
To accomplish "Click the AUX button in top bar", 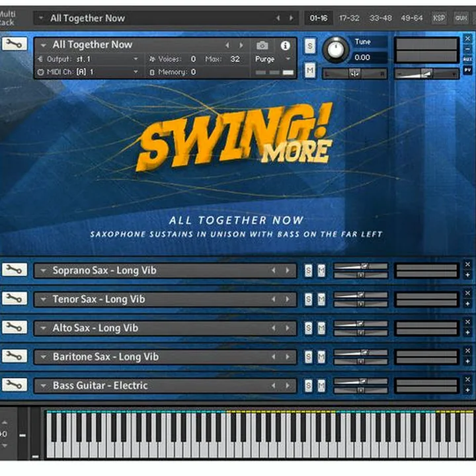I will pyautogui.click(x=461, y=19).
